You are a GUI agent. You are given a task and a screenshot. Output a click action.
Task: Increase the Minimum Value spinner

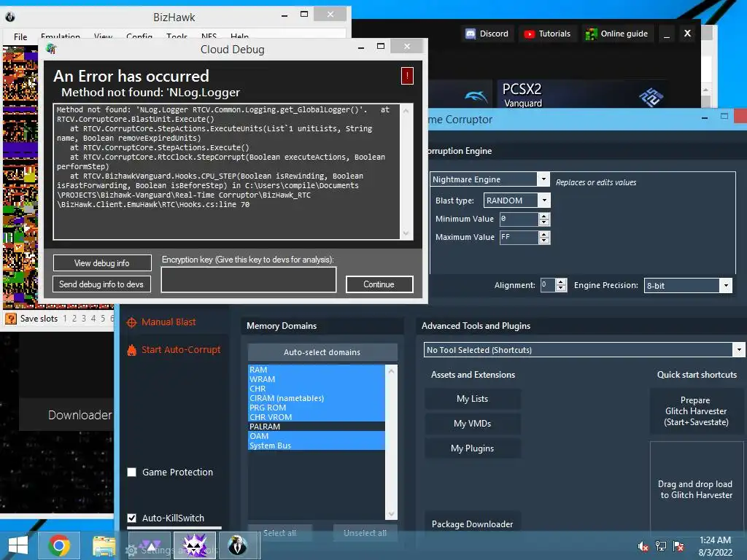tap(544, 216)
